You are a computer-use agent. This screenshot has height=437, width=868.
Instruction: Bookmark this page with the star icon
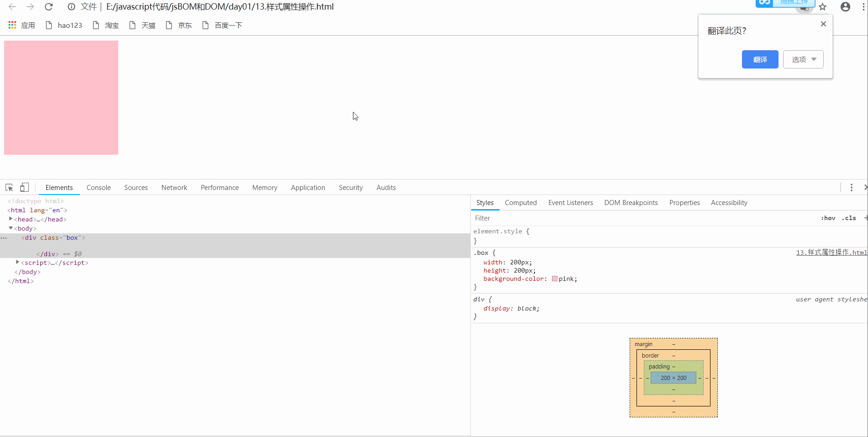(823, 7)
